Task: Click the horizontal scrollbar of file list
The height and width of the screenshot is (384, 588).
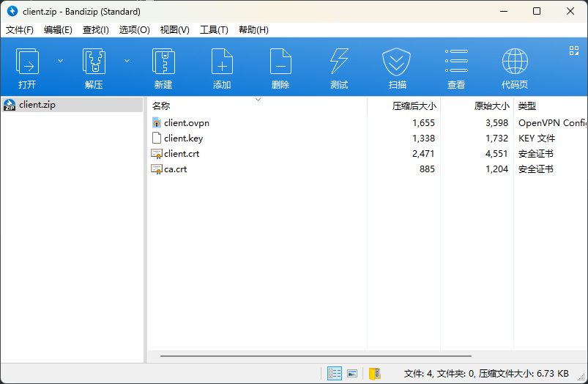Action: [x=316, y=356]
